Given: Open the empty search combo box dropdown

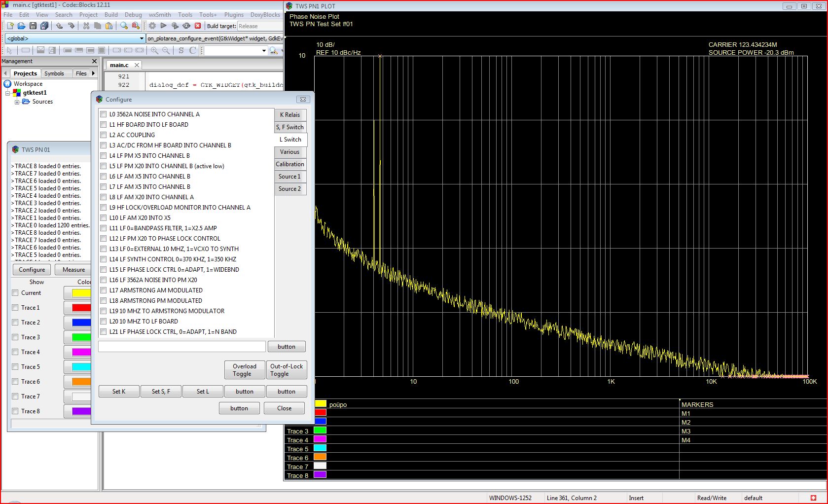Looking at the screenshot, I should pyautogui.click(x=264, y=51).
